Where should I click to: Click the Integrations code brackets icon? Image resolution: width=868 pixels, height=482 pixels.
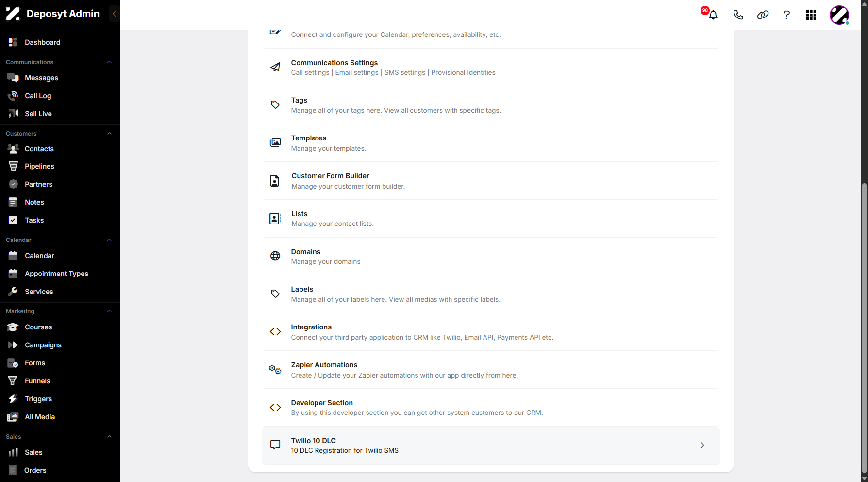click(275, 332)
